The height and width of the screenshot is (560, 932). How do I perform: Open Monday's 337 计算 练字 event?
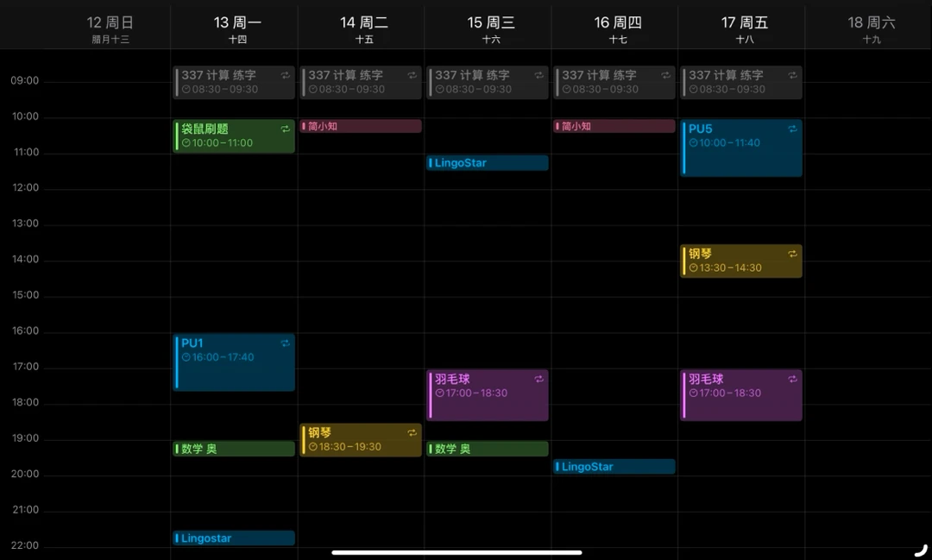point(234,82)
